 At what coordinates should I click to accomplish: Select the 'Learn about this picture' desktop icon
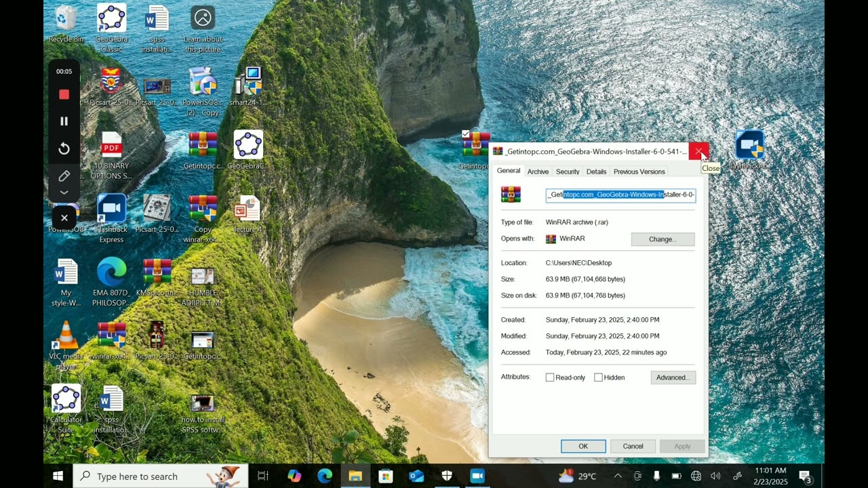point(203,28)
